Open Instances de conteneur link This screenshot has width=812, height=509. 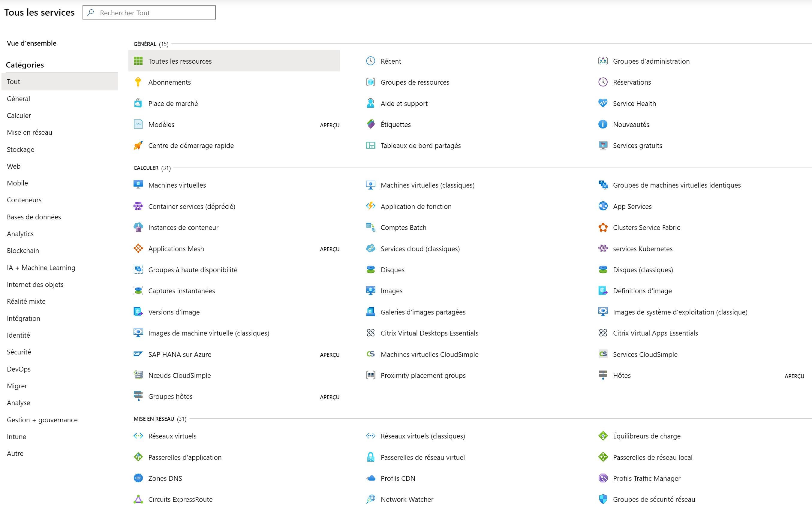point(183,227)
